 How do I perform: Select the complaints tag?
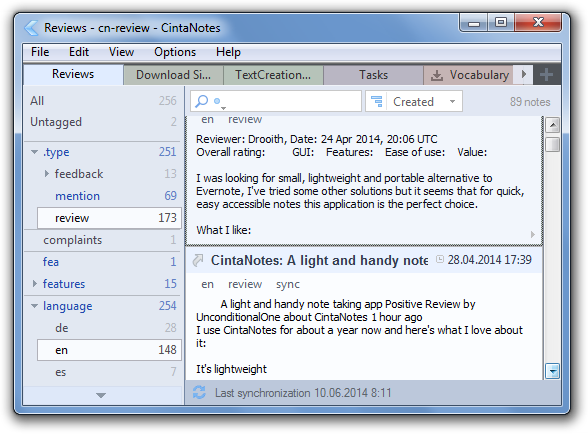click(103, 240)
